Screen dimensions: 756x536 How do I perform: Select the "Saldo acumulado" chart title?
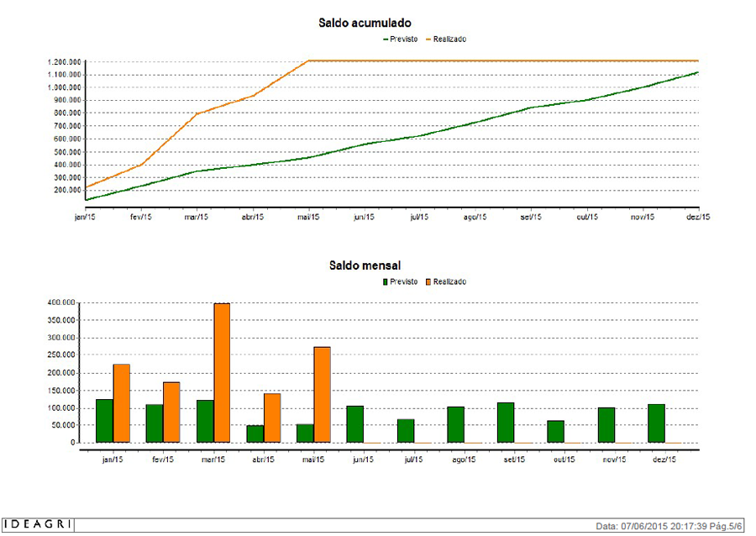[x=365, y=24]
